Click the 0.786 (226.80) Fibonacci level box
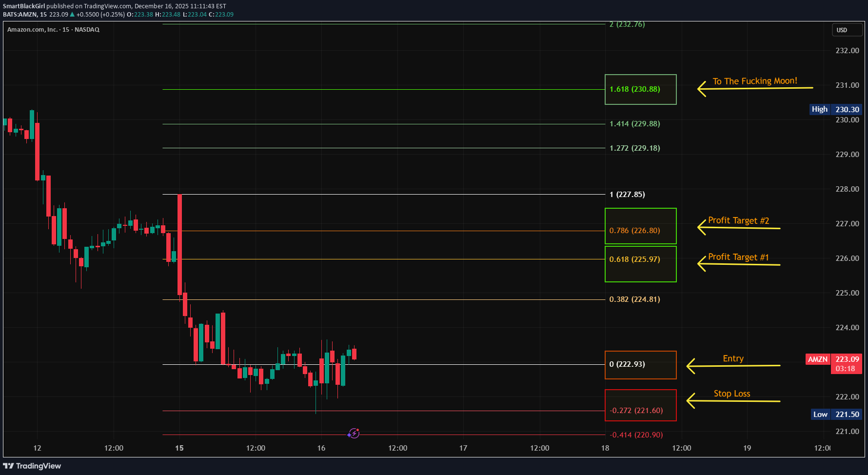 point(640,226)
